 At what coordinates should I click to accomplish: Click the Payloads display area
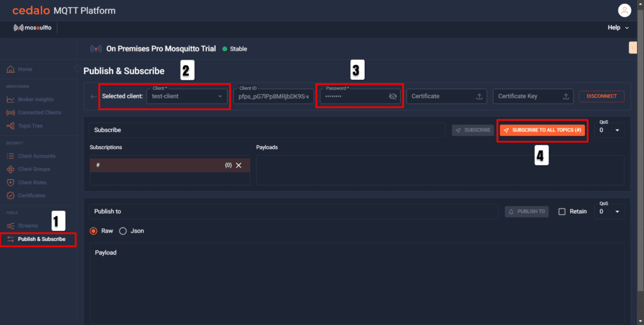(x=440, y=170)
